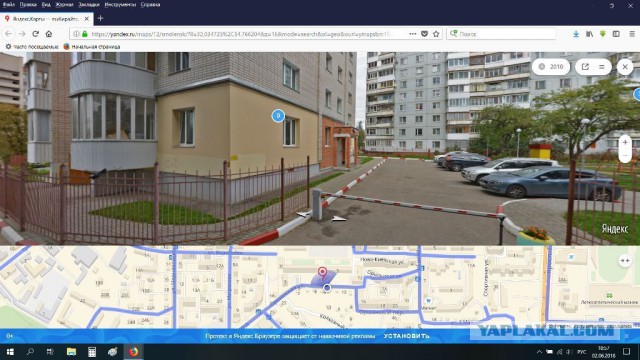Save page to Pocket
This screenshot has height=360, width=640.
[x=424, y=34]
